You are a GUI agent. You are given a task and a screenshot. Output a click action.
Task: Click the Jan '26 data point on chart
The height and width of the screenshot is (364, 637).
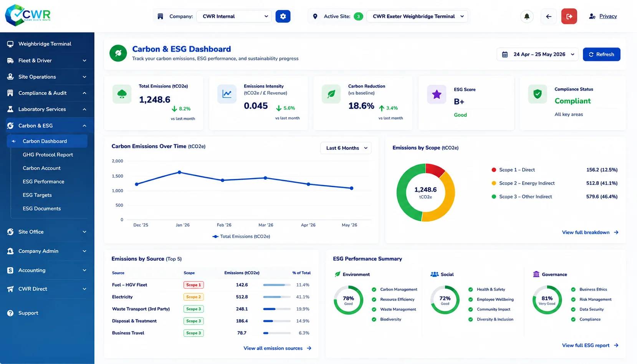180,172
